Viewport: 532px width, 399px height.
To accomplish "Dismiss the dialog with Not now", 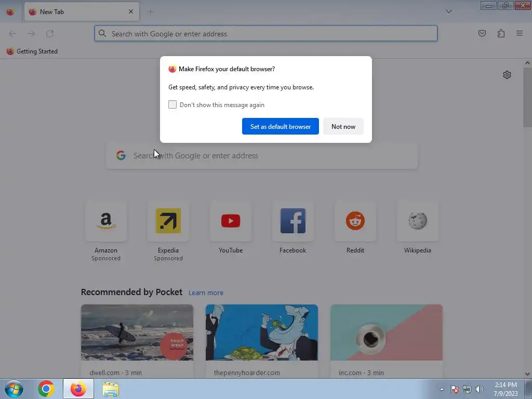I will [x=343, y=126].
